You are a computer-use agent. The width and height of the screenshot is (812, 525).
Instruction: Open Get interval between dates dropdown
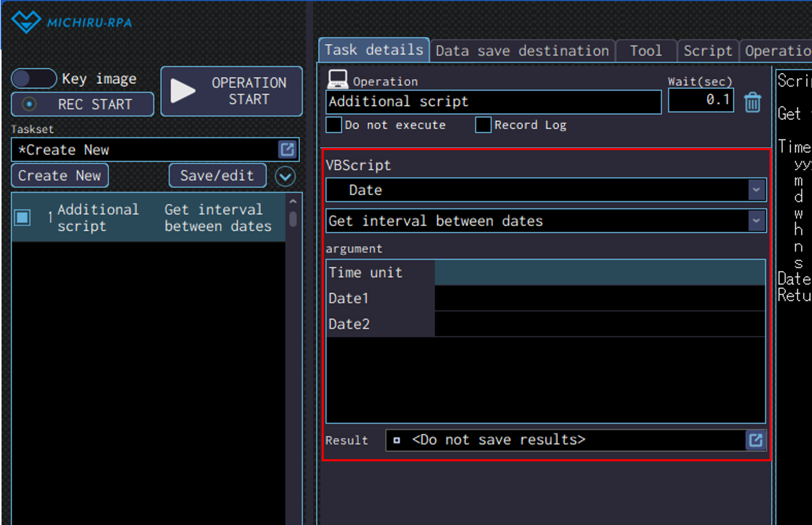(756, 221)
